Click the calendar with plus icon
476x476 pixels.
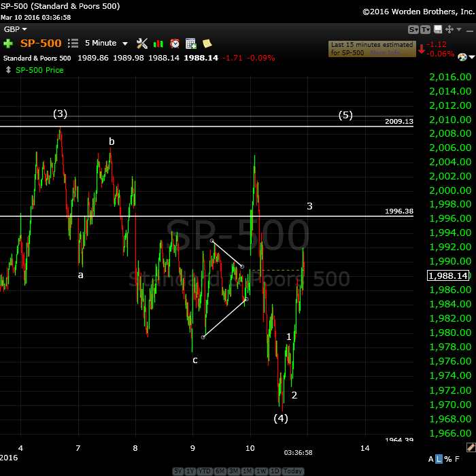pyautogui.click(x=191, y=44)
